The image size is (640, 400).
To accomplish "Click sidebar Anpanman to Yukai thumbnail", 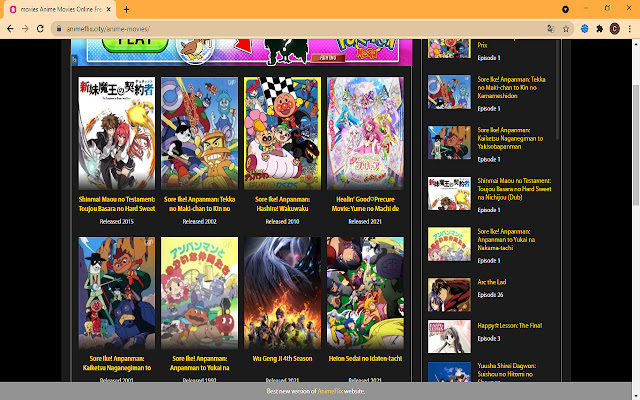I will pyautogui.click(x=449, y=244).
